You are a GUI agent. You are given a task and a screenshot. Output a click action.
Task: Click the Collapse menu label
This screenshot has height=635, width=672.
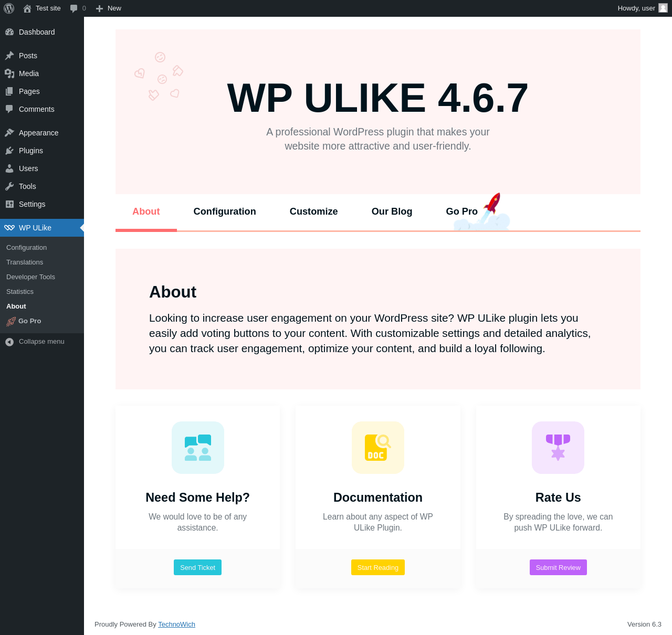pyautogui.click(x=41, y=342)
